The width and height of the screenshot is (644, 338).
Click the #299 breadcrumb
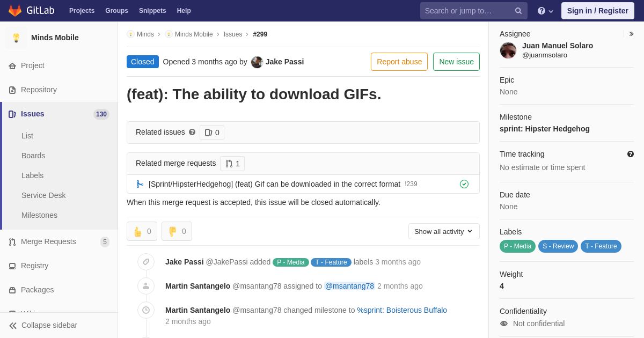(260, 34)
